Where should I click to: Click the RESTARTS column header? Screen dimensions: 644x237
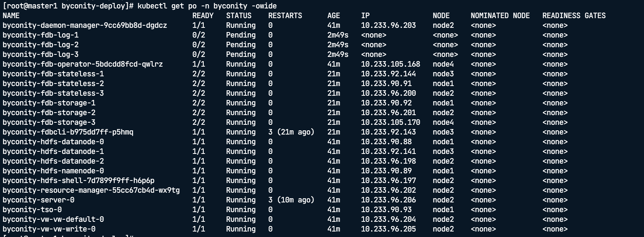pos(285,16)
